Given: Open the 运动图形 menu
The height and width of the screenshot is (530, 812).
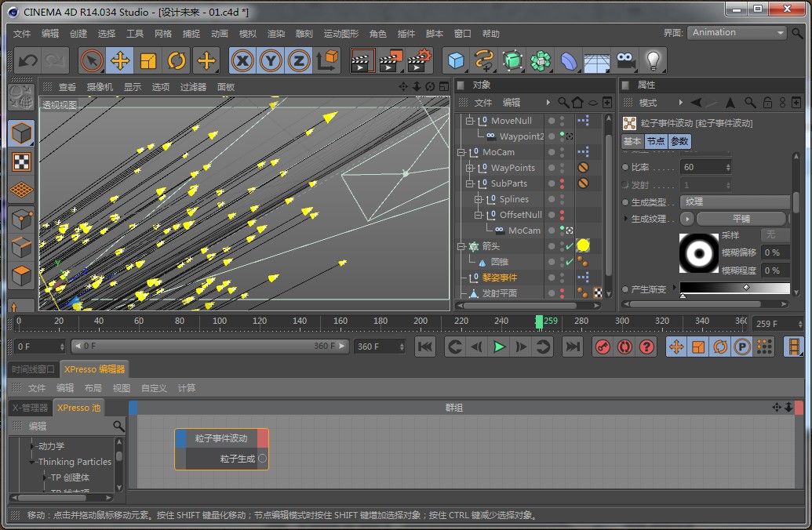Looking at the screenshot, I should 340,34.
